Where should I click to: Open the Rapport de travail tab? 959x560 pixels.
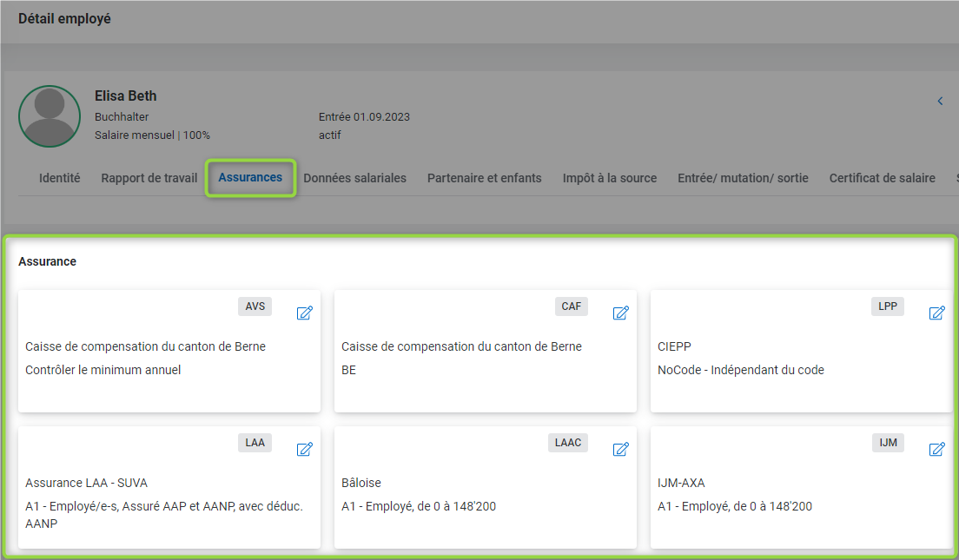tap(149, 178)
